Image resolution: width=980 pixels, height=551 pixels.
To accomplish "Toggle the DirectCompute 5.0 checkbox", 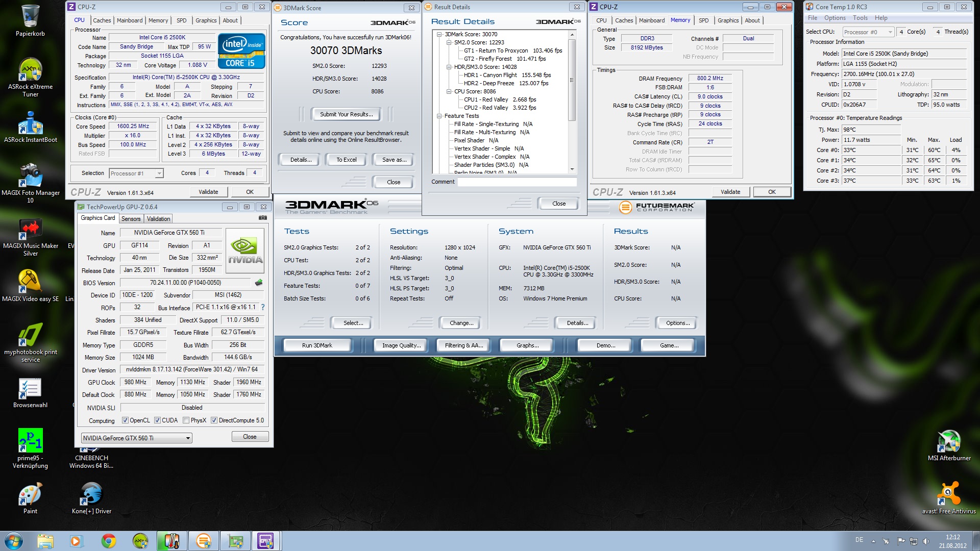I will tap(214, 420).
